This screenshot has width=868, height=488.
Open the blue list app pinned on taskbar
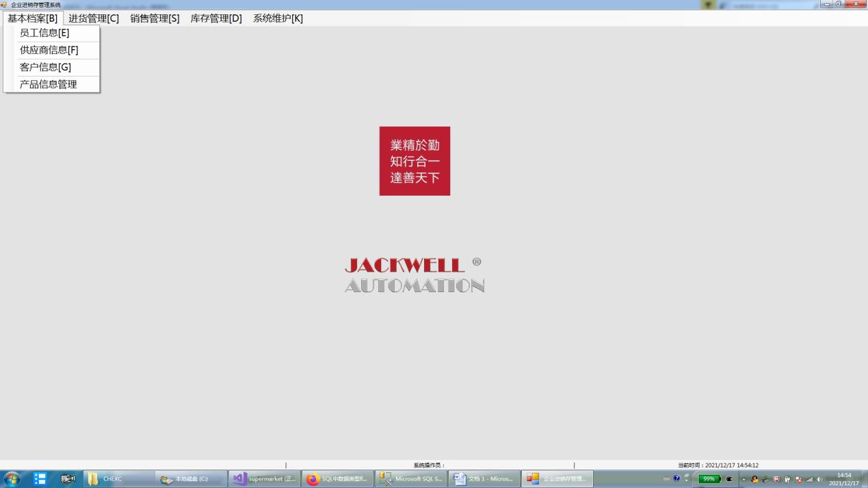(40, 479)
